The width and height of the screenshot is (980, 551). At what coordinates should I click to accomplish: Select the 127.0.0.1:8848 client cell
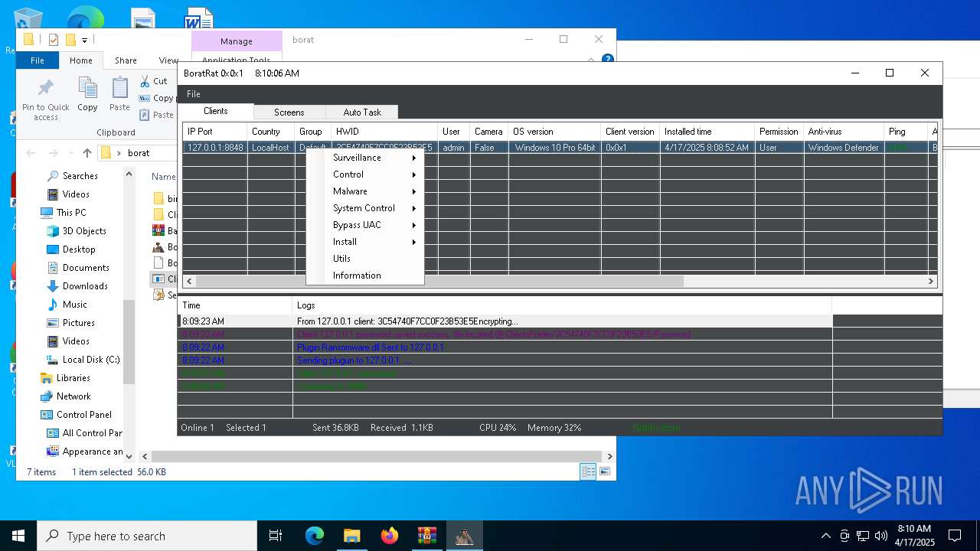215,148
